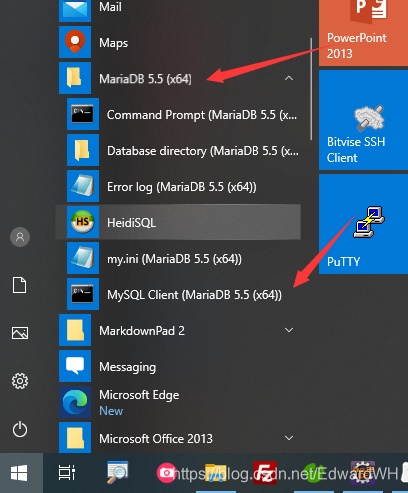This screenshot has height=493, width=408.
Task: Click the my.ini (MariaDB 5.5 (x64)) label
Action: click(x=174, y=259)
